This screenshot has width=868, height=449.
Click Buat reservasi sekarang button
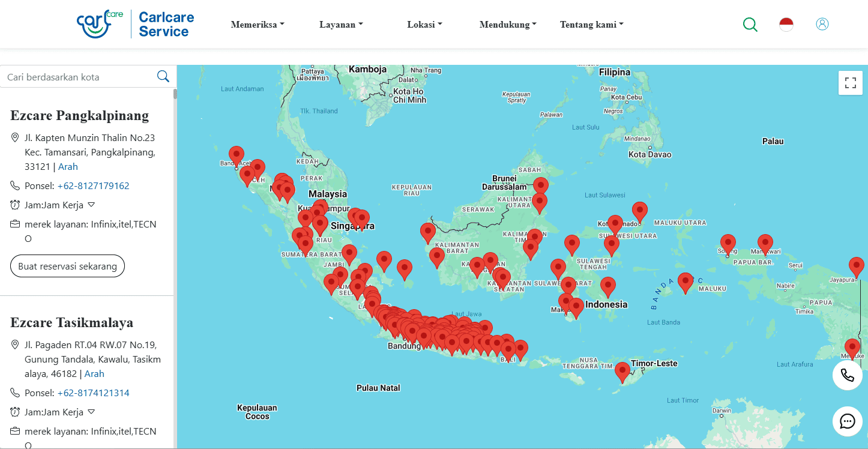coord(67,266)
